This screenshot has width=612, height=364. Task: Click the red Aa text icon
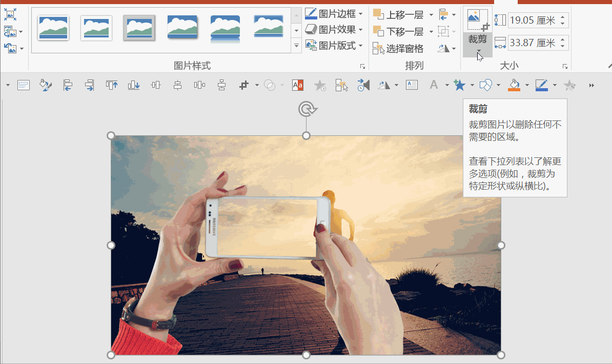(298, 85)
